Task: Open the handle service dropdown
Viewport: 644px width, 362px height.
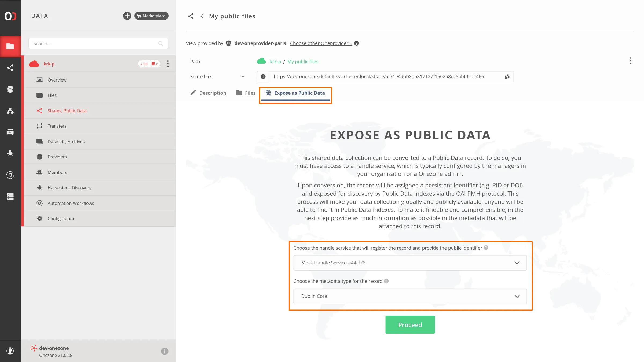Action: tap(410, 263)
